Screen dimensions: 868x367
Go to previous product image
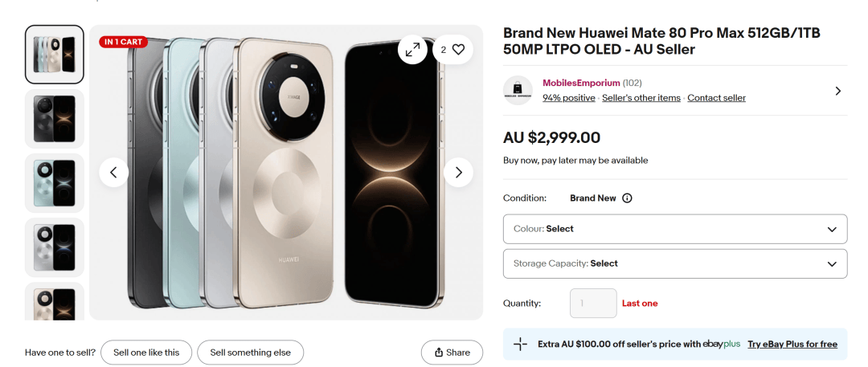click(113, 173)
